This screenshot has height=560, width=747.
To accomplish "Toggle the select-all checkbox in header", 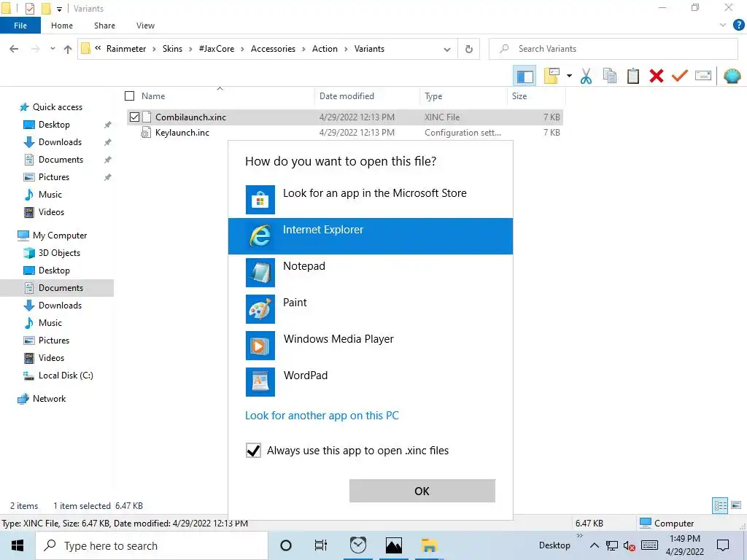I will coord(129,96).
